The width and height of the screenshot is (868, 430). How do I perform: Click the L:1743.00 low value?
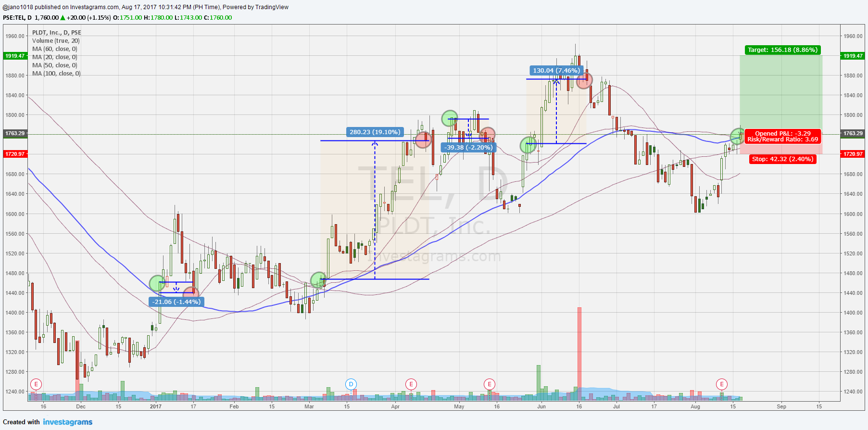188,18
